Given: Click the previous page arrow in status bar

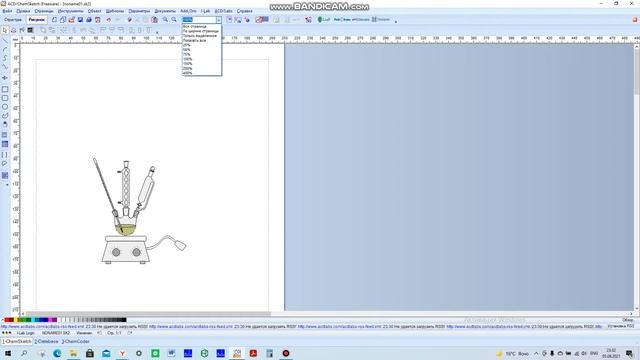Looking at the screenshot, I should tap(100, 333).
